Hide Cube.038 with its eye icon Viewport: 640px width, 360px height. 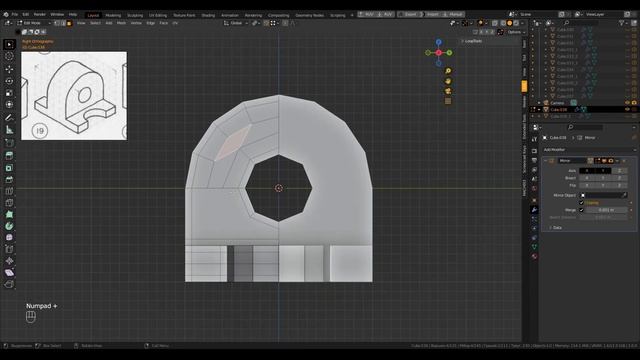pos(627,109)
